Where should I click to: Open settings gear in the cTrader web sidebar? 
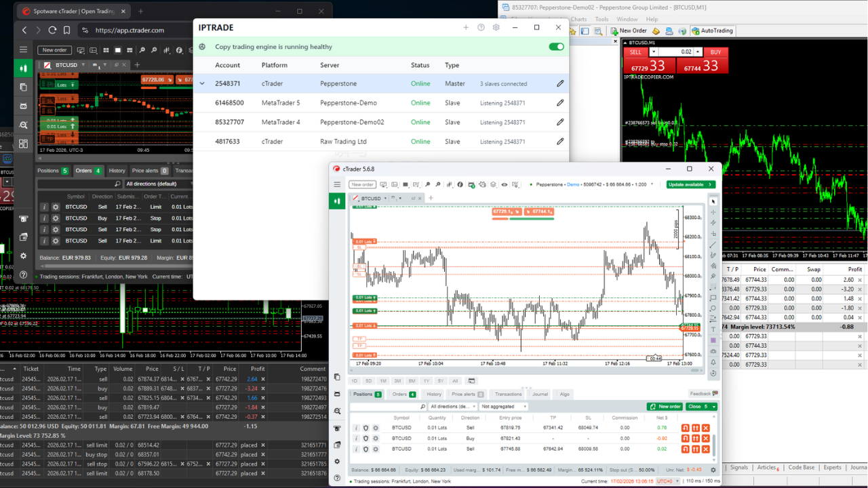[23, 256]
